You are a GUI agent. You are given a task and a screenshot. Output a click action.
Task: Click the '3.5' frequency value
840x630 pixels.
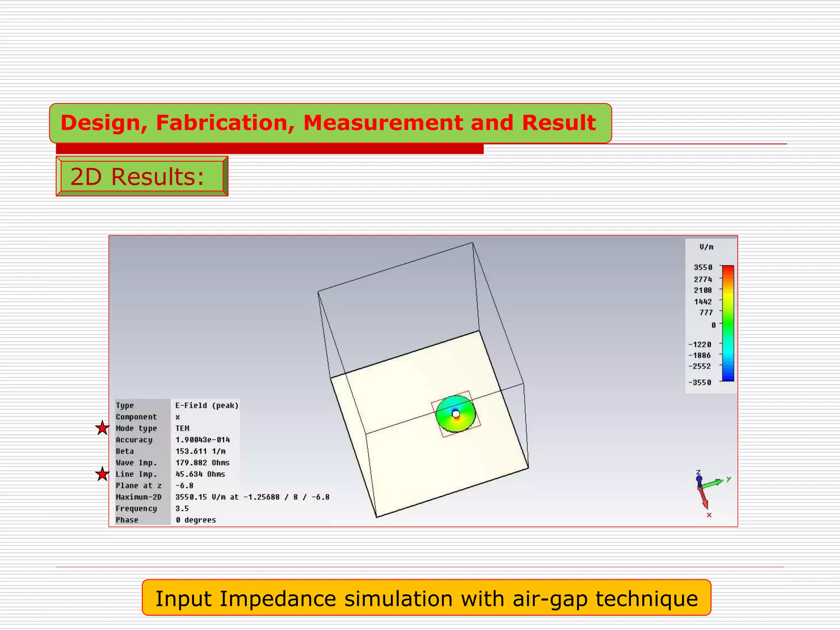pyautogui.click(x=182, y=509)
